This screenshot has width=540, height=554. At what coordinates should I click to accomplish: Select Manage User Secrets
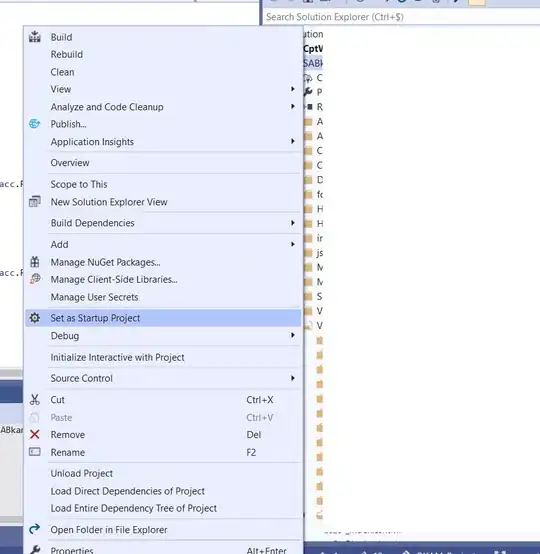coord(163,297)
